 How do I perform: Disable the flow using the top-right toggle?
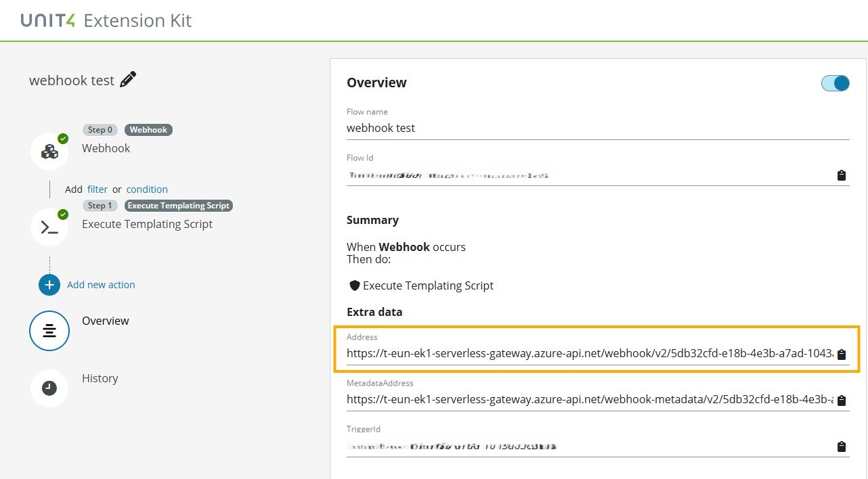click(835, 83)
